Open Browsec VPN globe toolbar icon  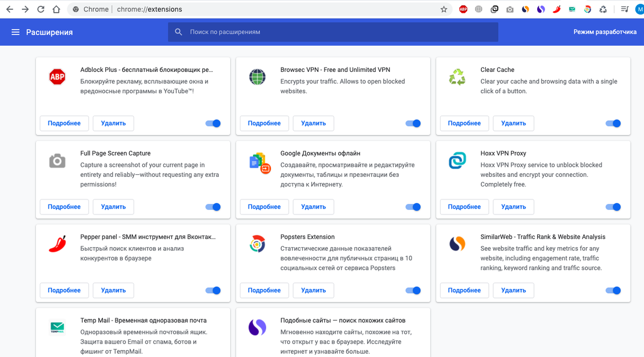[479, 9]
